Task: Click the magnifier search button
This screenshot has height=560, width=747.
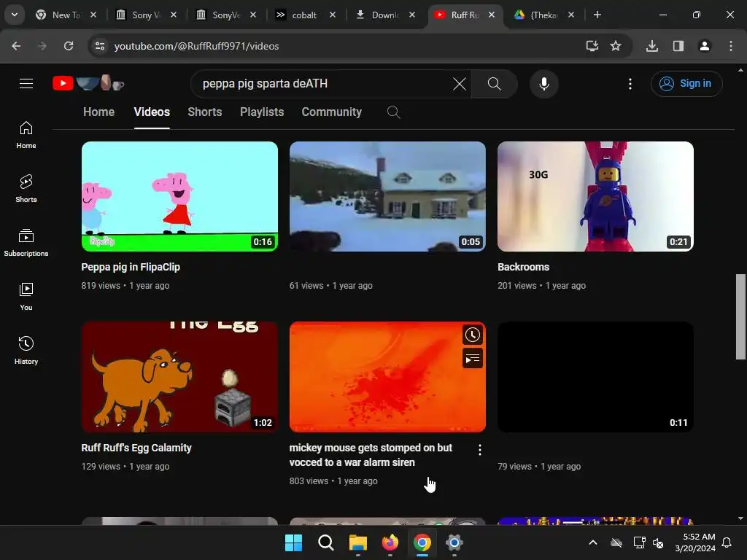Action: 494,84
